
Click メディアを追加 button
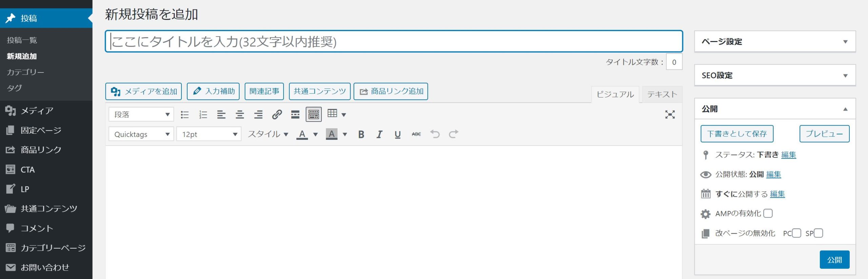pyautogui.click(x=143, y=91)
